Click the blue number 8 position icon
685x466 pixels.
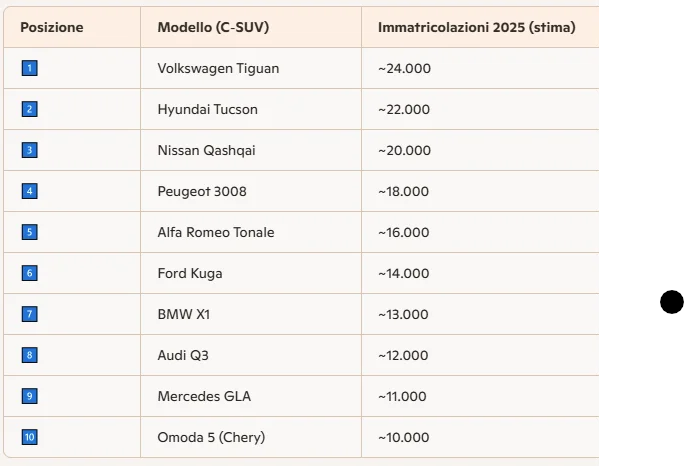tap(29, 355)
